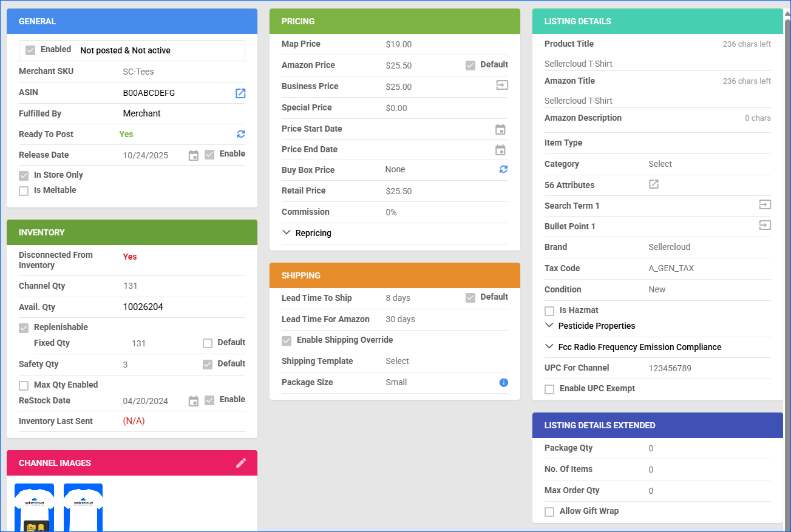Screen dimensions: 791x532
Task: Open Release Date calendar picker
Action: click(194, 155)
